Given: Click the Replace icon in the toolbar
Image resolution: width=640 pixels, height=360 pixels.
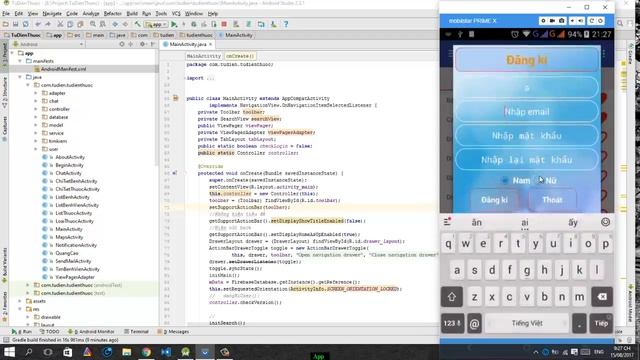Looking at the screenshot, I should point(103,24).
